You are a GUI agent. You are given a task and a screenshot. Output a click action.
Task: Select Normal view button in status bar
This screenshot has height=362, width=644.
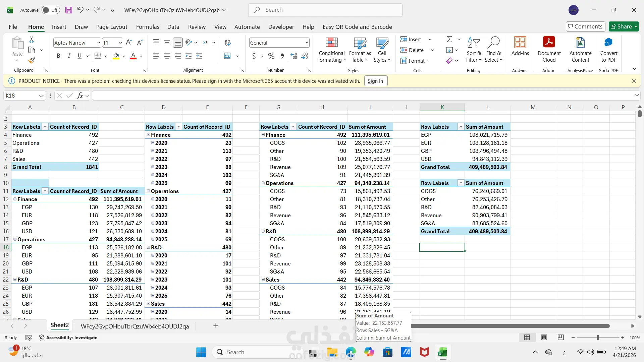click(x=527, y=338)
